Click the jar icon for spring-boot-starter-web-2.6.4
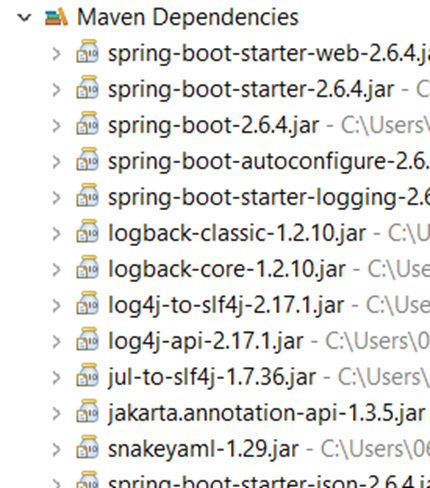This screenshot has height=488, width=430. (87, 52)
